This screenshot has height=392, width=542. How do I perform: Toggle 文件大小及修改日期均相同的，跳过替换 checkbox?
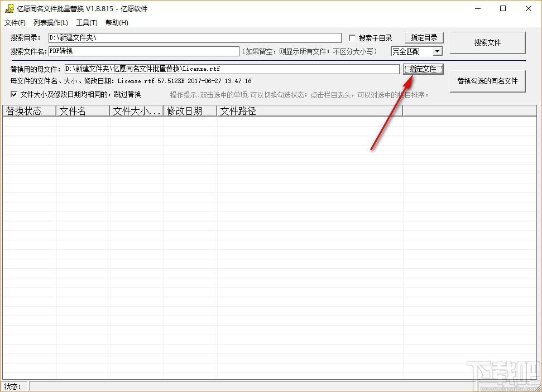14,94
